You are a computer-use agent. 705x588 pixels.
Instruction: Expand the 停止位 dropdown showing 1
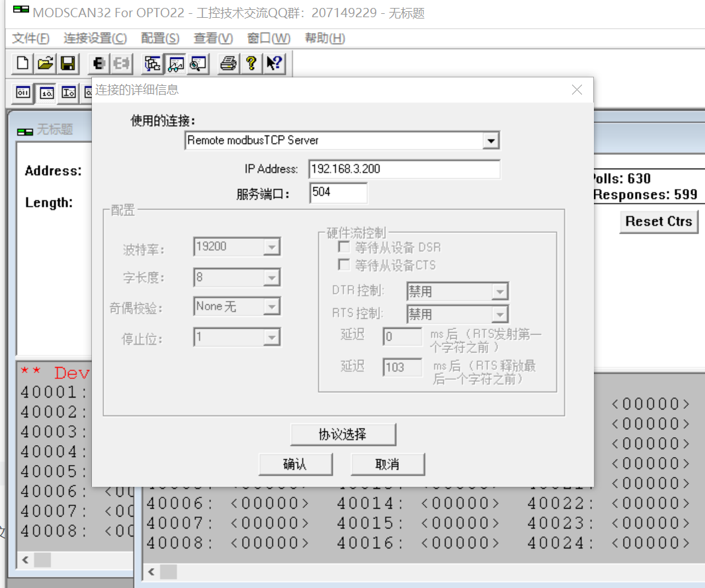coord(272,337)
